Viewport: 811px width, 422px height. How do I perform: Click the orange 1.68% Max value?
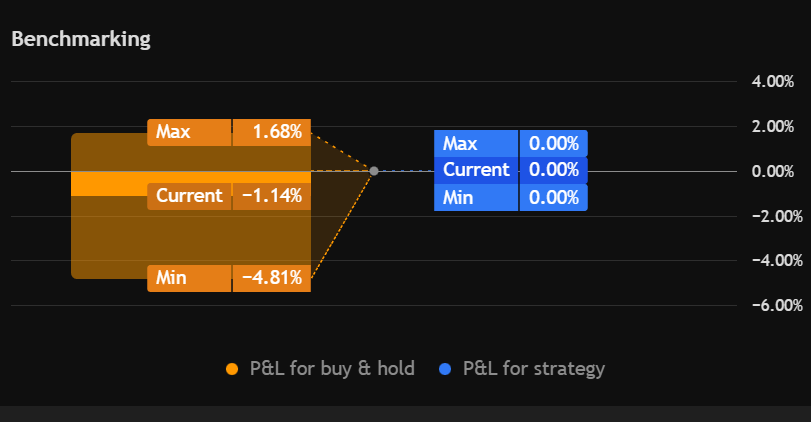point(272,132)
